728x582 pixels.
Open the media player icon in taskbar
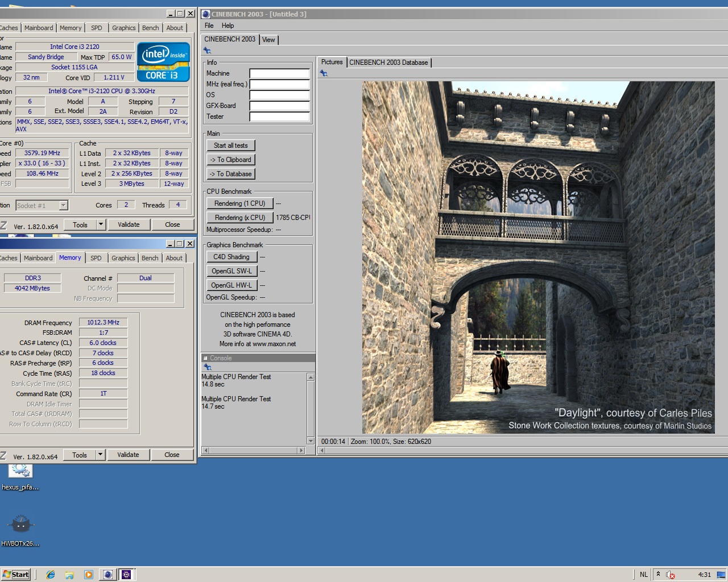coord(88,575)
